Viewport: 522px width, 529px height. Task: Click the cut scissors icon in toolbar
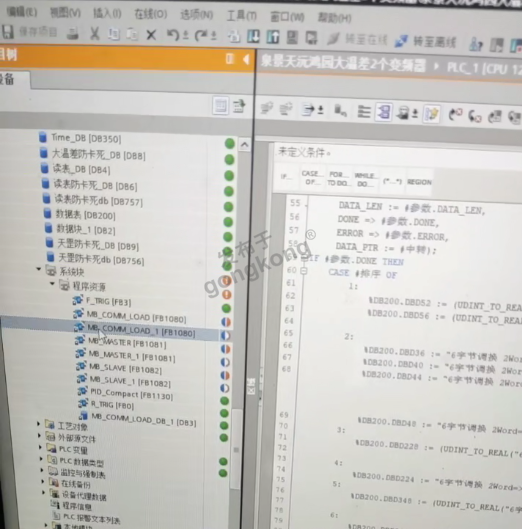(95, 33)
